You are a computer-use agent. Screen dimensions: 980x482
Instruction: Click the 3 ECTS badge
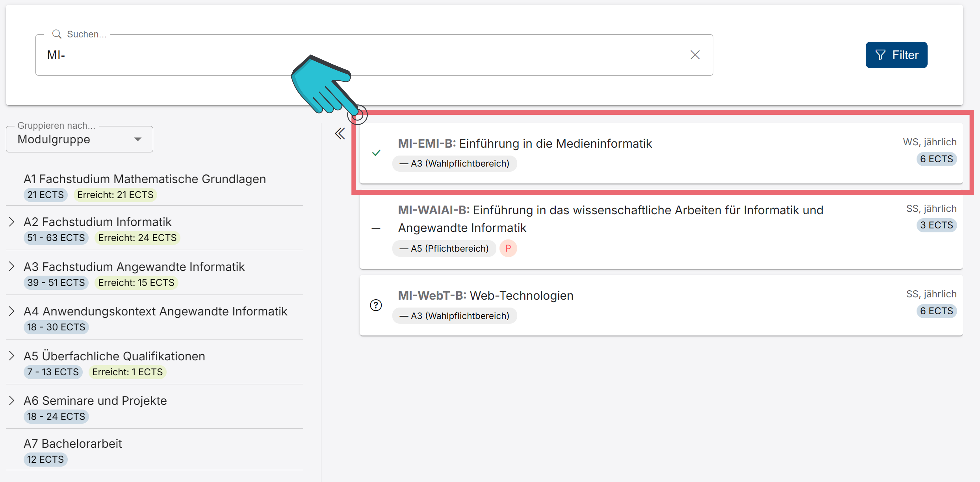936,225
